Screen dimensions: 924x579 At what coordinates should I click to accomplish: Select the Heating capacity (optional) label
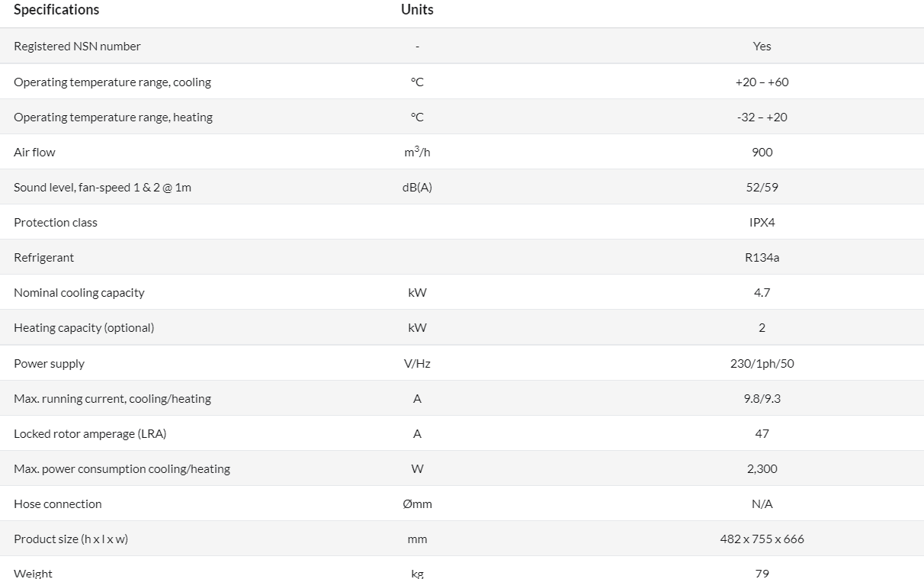(x=84, y=327)
